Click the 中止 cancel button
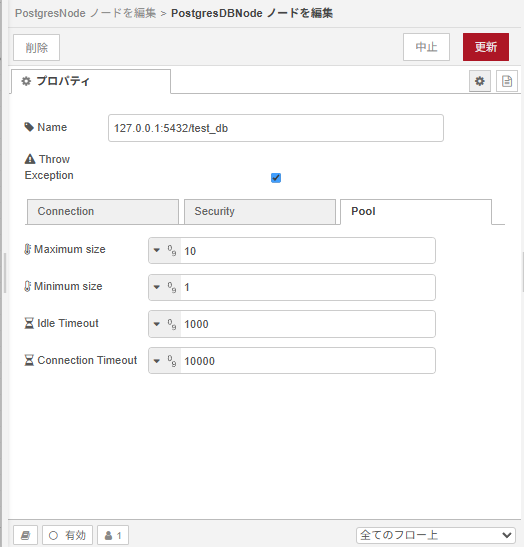524x547 pixels. coord(426,47)
